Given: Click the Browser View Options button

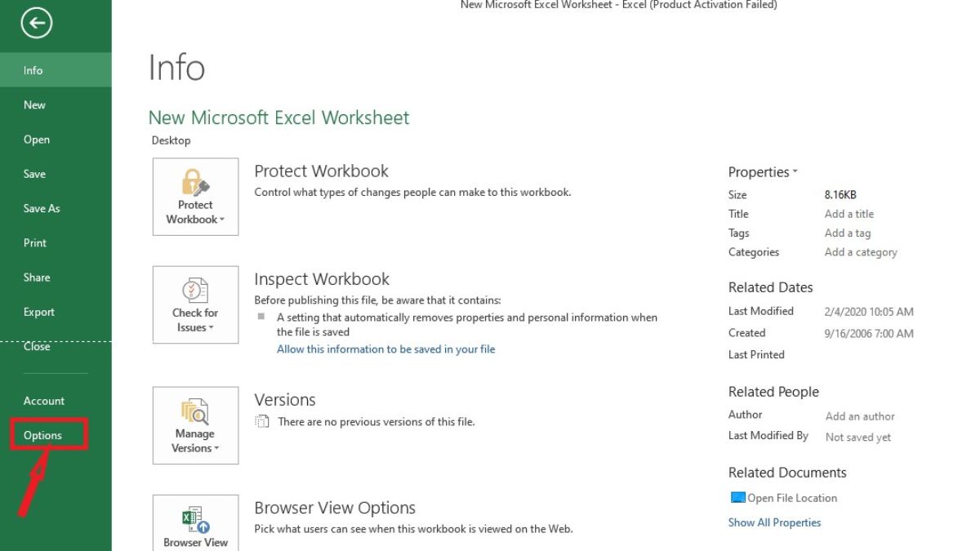Looking at the screenshot, I should tap(195, 522).
